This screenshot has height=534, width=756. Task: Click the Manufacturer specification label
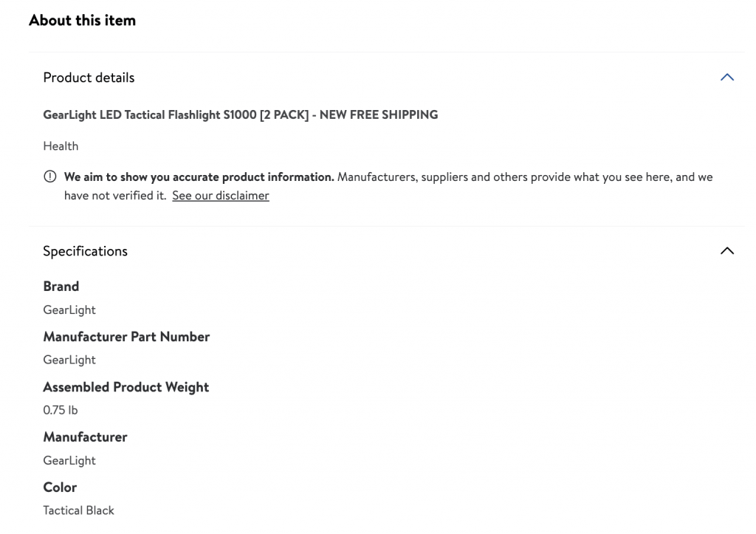click(85, 437)
